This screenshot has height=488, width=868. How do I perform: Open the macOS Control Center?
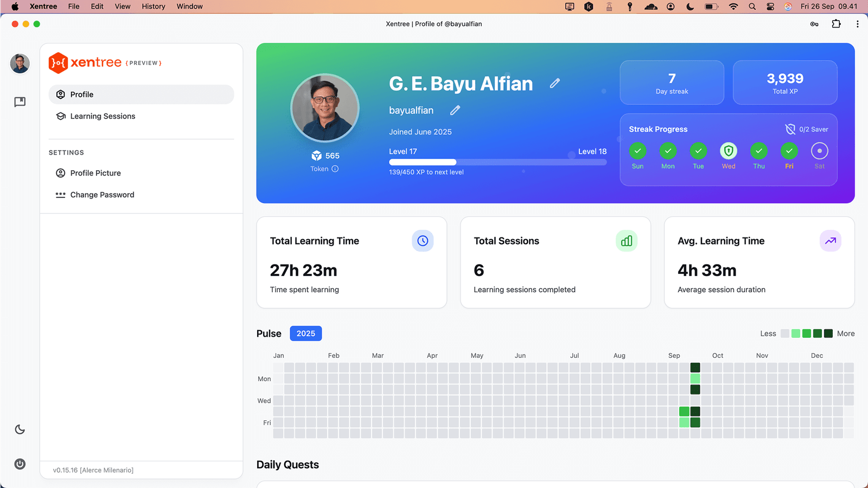click(x=770, y=7)
